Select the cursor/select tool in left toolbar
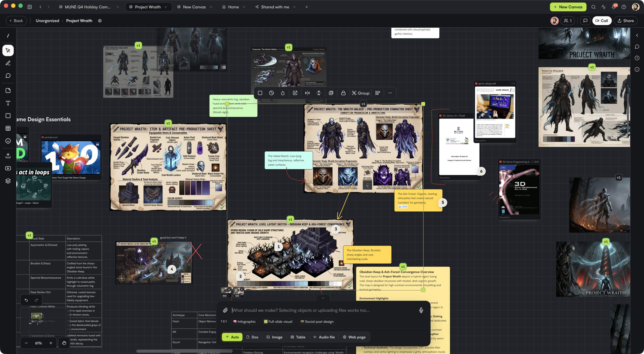The width and height of the screenshot is (644, 354). [x=8, y=50]
